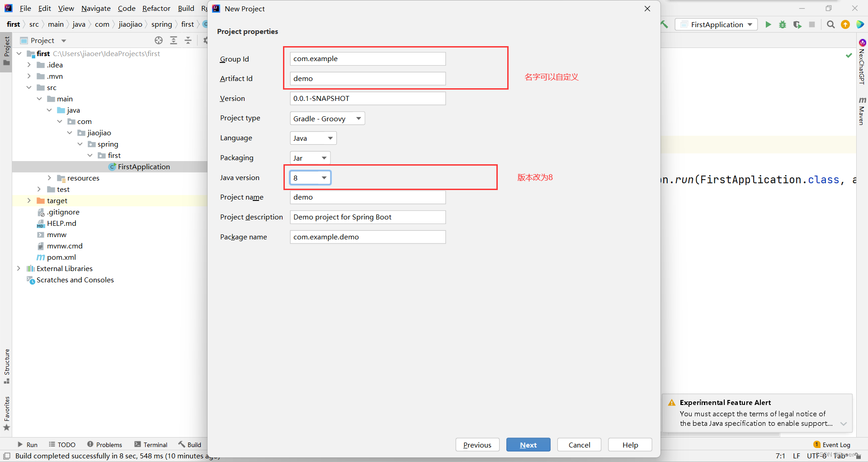Select Scratches and Consoles item
The image size is (868, 462).
(x=75, y=280)
